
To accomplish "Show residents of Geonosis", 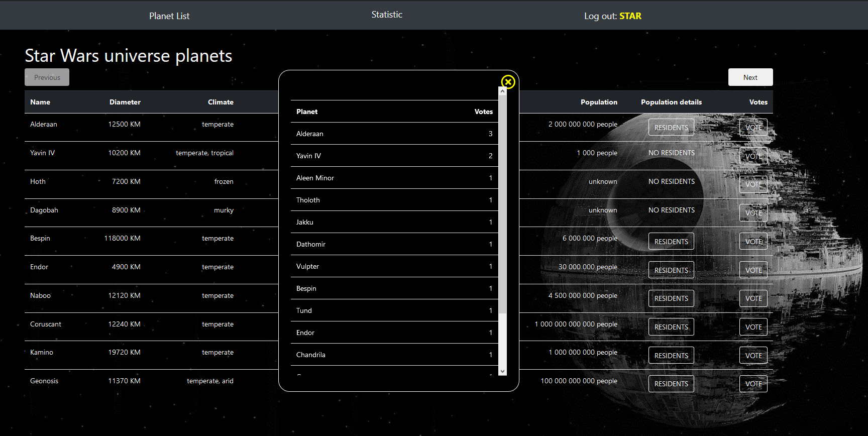I will click(671, 384).
